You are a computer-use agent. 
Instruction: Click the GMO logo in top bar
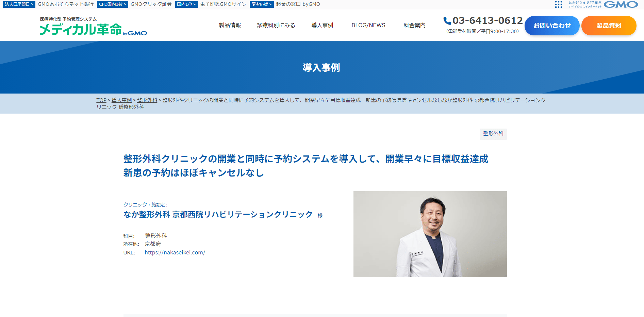click(x=621, y=4)
